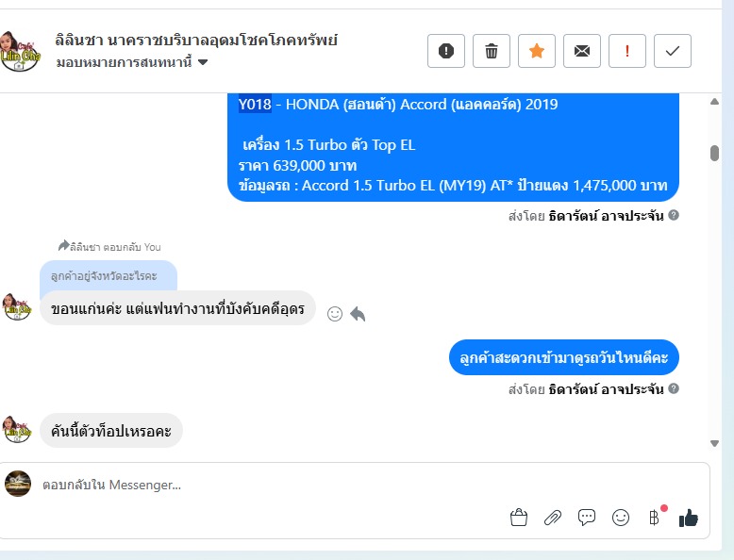Click the shopping bag icon in composer
This screenshot has width=734, height=560.
[518, 517]
